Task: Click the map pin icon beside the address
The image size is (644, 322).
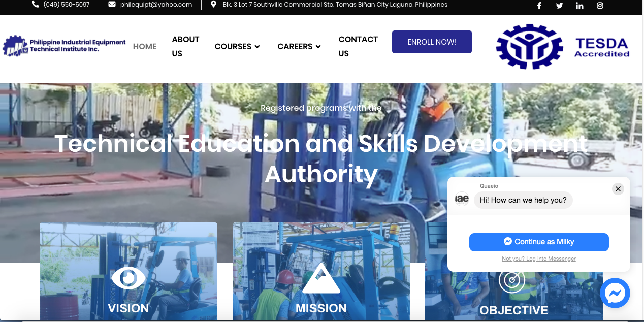Action: (213, 4)
